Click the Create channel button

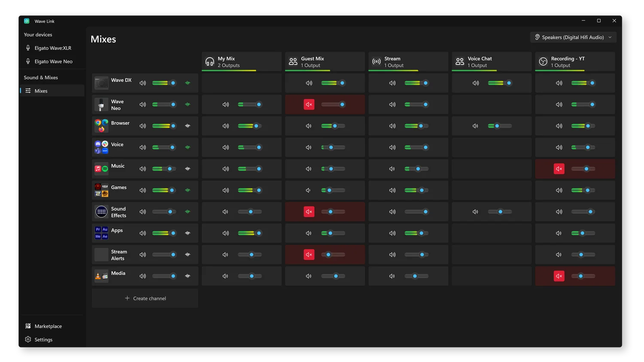[x=145, y=298]
